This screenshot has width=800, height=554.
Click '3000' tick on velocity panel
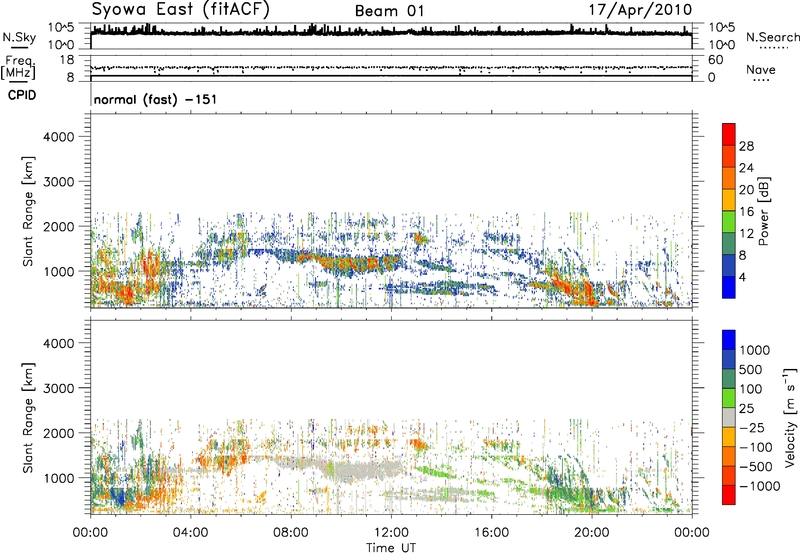[58, 388]
